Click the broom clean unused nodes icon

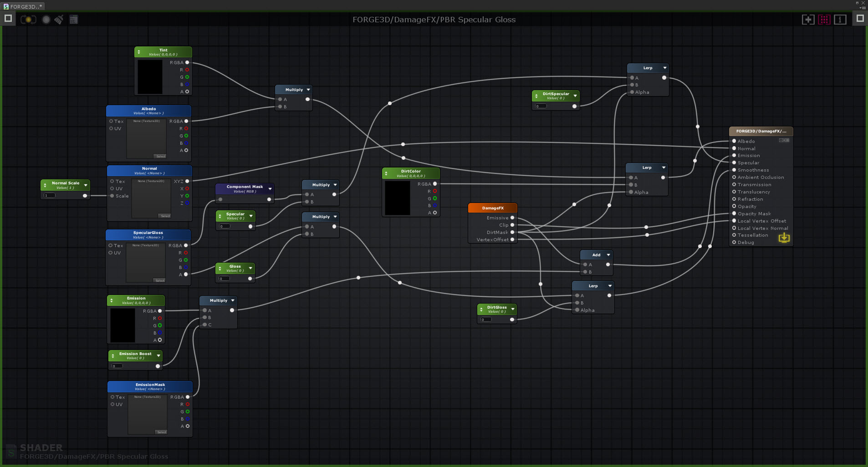pos(59,20)
